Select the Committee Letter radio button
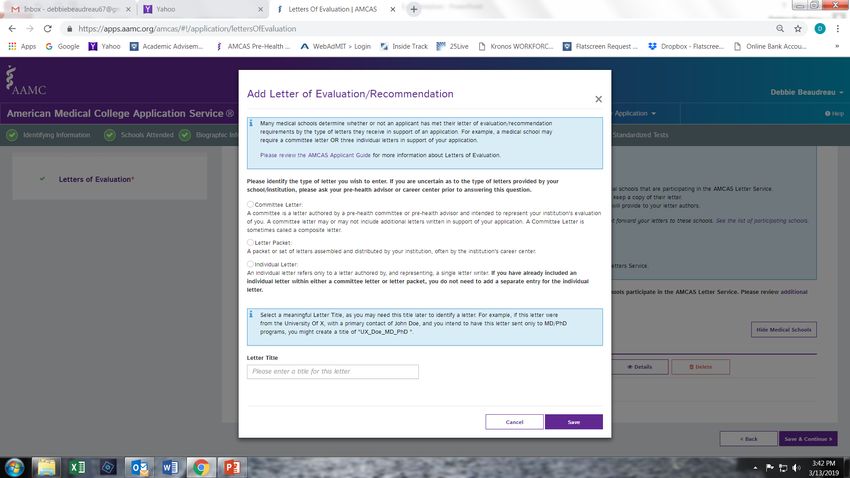This screenshot has width=850, height=478. pyautogui.click(x=250, y=204)
